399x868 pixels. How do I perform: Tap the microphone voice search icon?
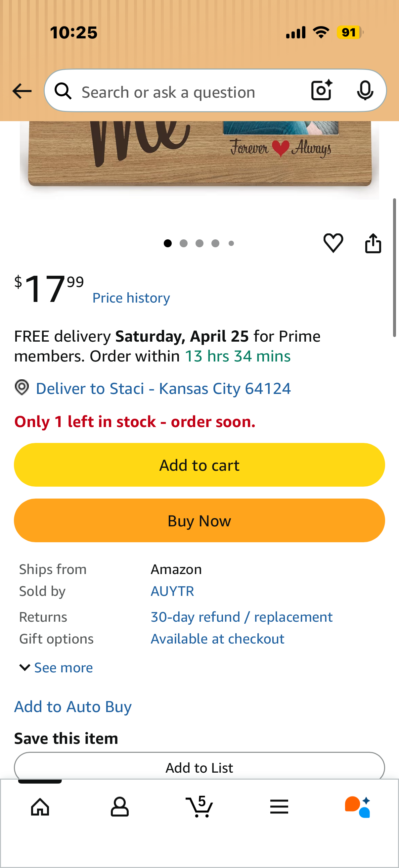pos(365,90)
